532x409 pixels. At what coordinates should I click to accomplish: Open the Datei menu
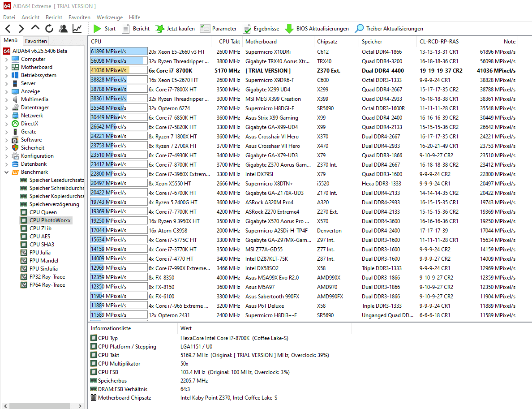point(9,17)
